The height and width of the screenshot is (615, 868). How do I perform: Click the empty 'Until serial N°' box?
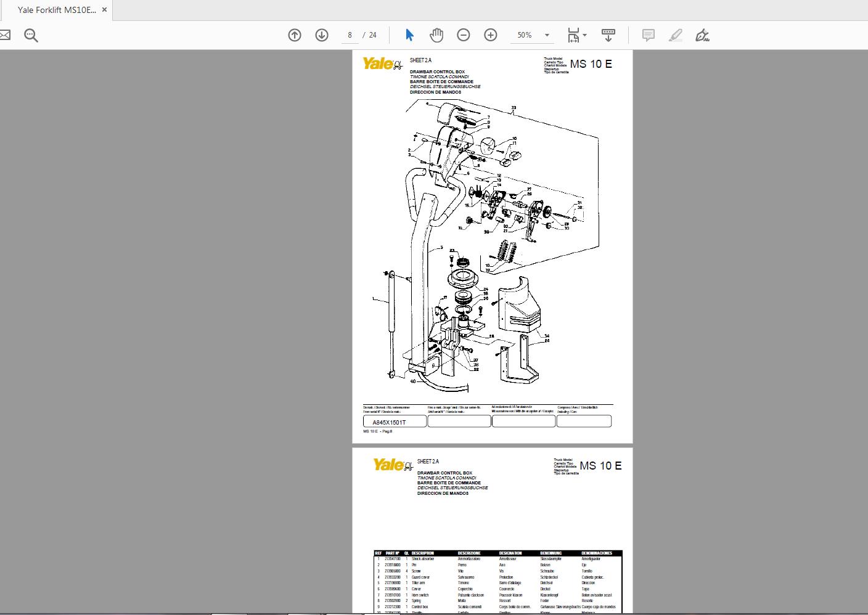pos(459,422)
